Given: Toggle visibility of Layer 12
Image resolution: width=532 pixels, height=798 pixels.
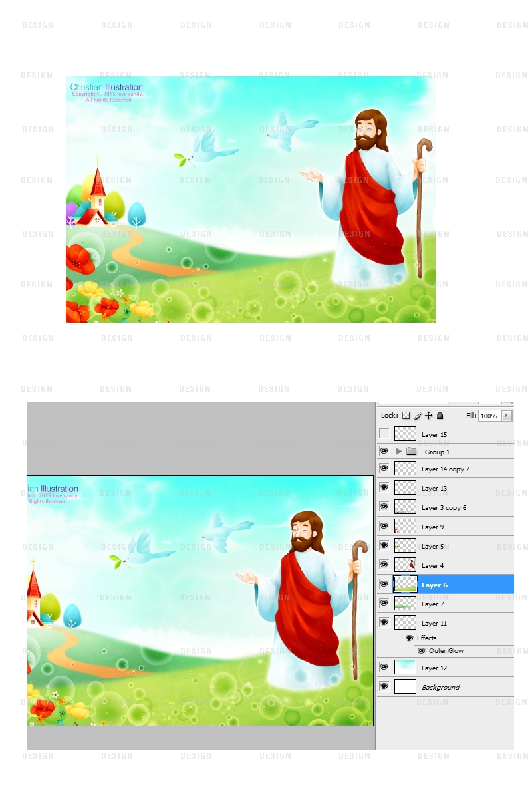Looking at the screenshot, I should click(384, 667).
